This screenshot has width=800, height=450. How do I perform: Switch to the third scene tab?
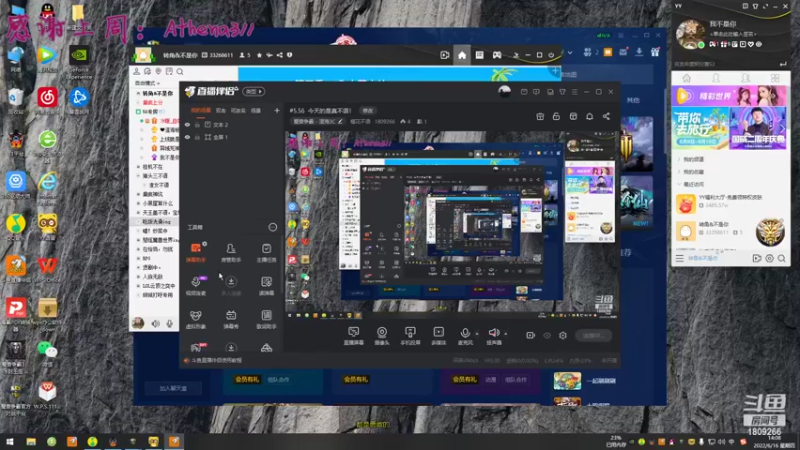(x=238, y=110)
